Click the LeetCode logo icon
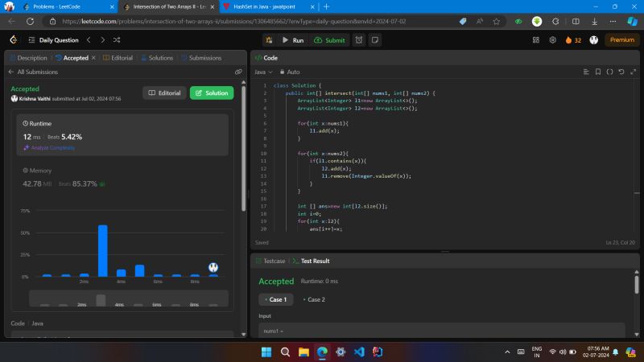Screen dimensions: 644x362 pyautogui.click(x=14, y=39)
